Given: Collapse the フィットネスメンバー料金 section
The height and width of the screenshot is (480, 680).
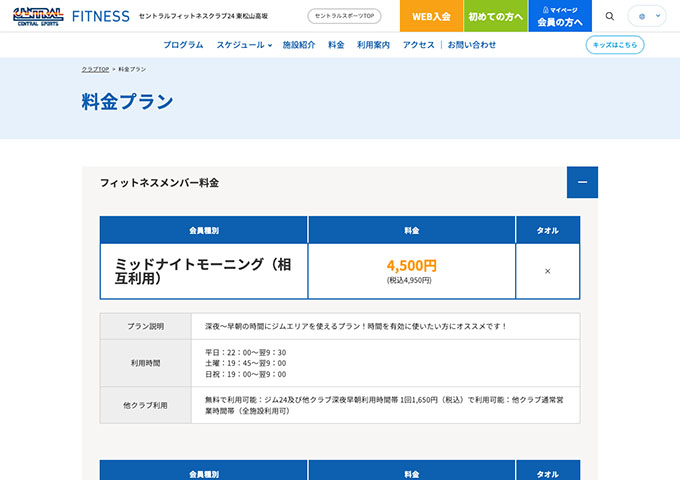Looking at the screenshot, I should click(582, 182).
